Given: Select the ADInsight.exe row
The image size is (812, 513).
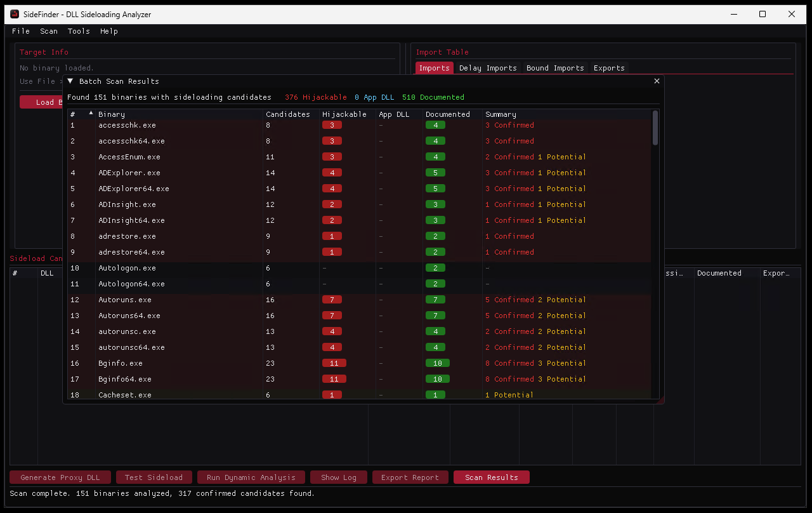Looking at the screenshot, I should pyautogui.click(x=360, y=204).
